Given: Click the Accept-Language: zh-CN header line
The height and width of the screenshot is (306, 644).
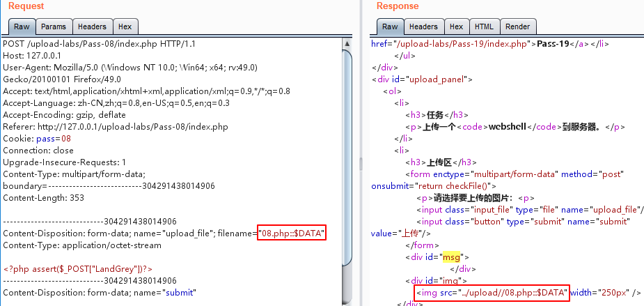Looking at the screenshot, I should [116, 103].
